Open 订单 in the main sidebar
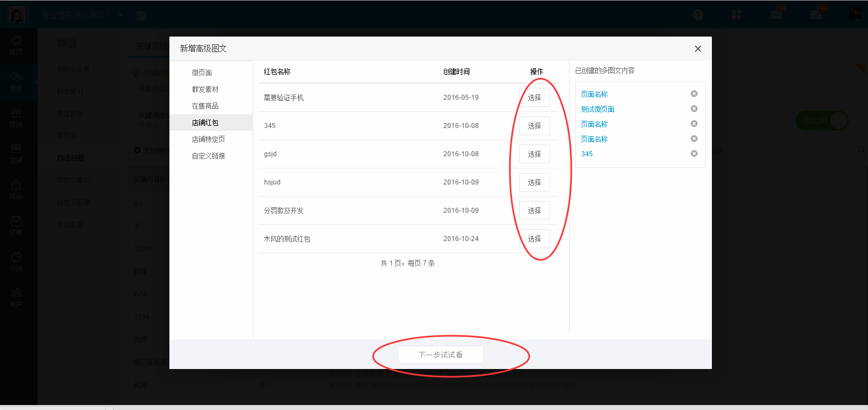The height and width of the screenshot is (410, 868). (x=16, y=225)
